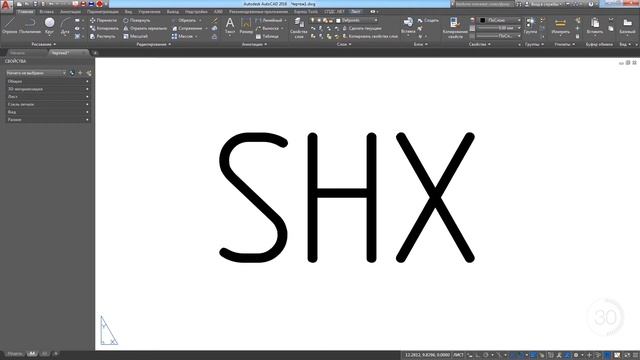The width and height of the screenshot is (640, 360).
Task: Open the Вставка ribbon tab
Action: 47,12
